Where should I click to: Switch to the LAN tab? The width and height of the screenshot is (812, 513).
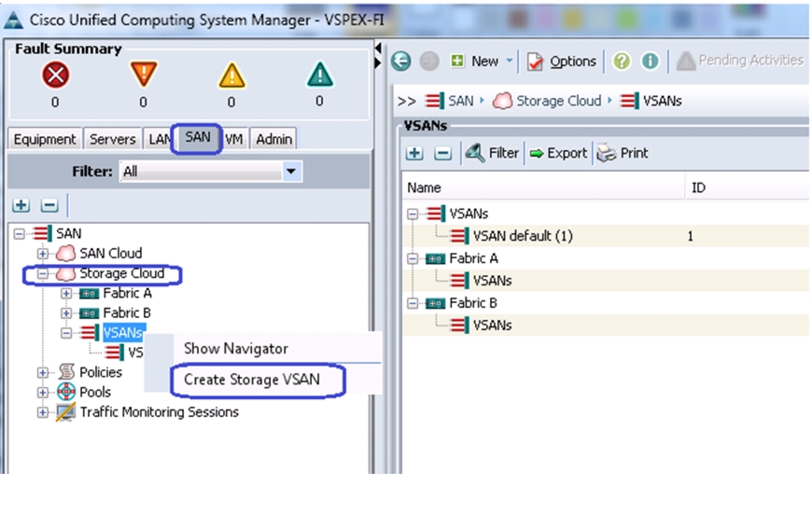pos(159,139)
